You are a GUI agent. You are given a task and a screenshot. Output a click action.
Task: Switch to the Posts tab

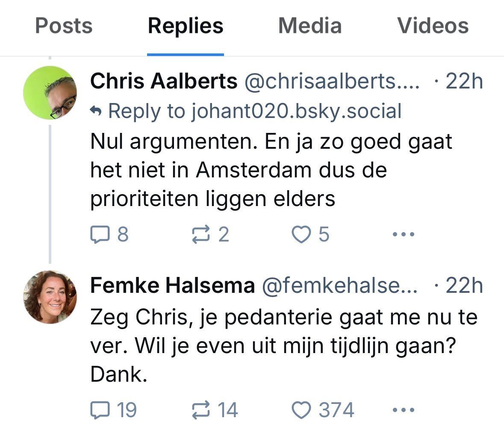(x=64, y=26)
